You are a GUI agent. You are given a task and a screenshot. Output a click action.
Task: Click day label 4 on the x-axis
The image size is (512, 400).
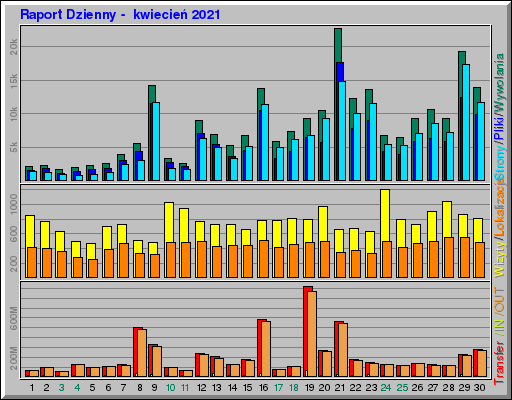pos(77,388)
